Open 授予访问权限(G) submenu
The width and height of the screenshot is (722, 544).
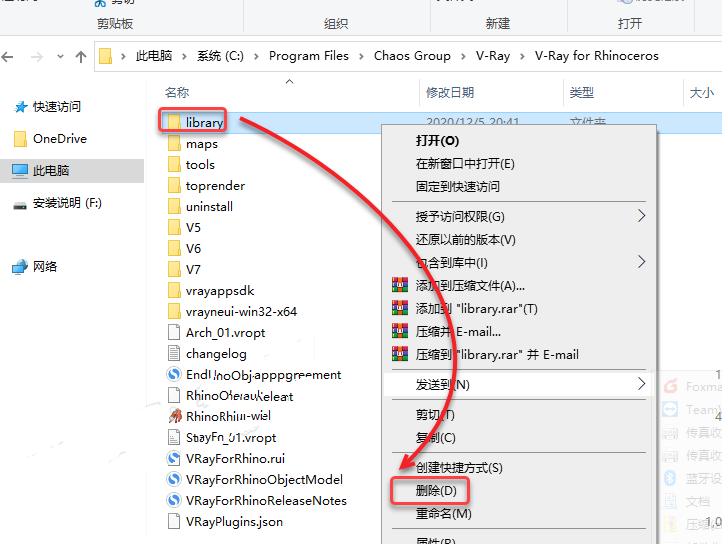(x=518, y=216)
